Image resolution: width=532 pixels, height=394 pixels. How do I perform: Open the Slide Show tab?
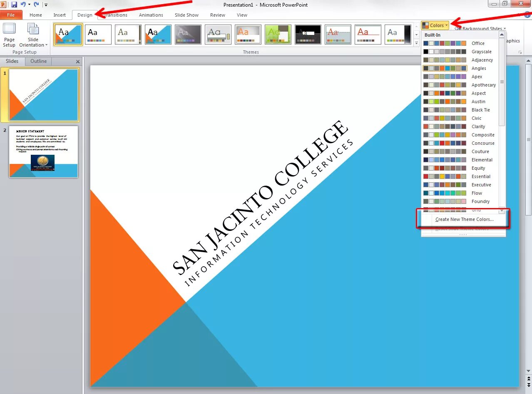point(186,15)
